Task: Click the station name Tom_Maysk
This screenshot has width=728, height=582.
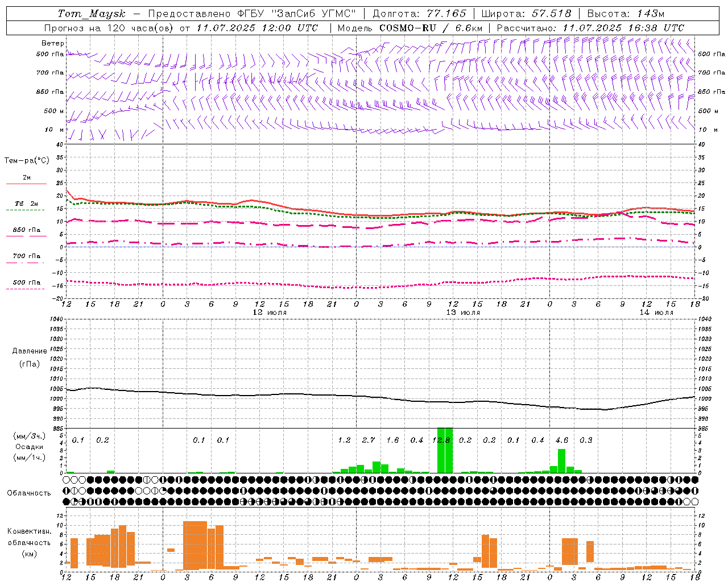Action: coord(92,14)
